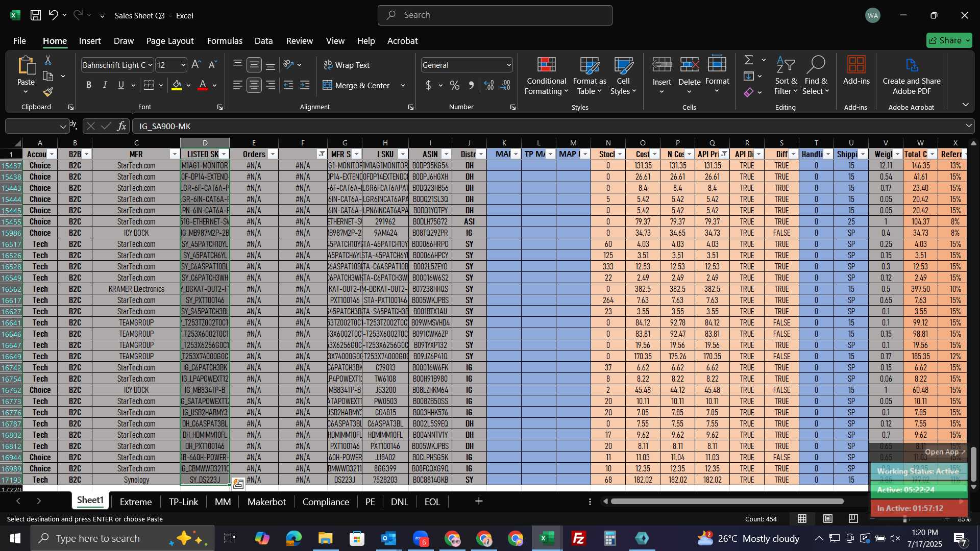
Task: Click the Share button
Action: (949, 40)
